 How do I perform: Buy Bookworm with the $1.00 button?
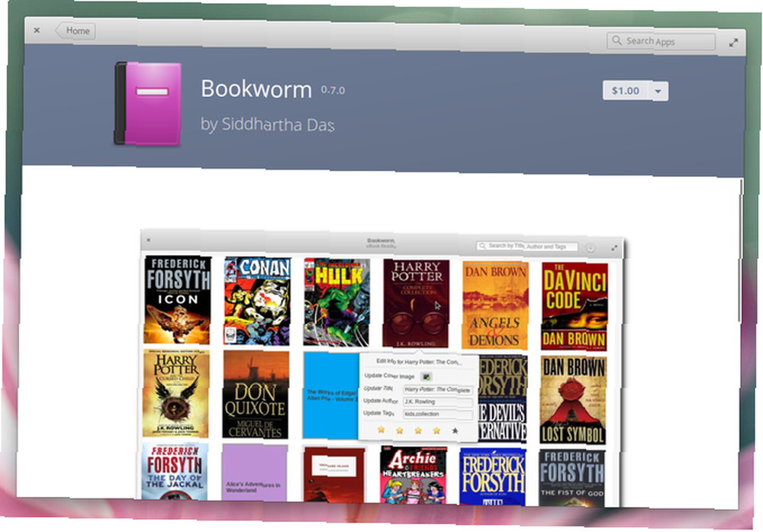pyautogui.click(x=626, y=91)
